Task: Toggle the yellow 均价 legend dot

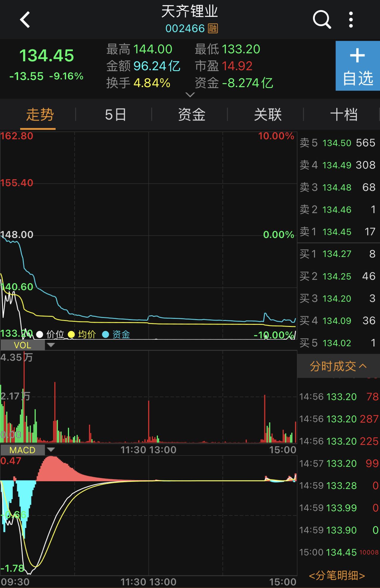Action: tap(71, 335)
